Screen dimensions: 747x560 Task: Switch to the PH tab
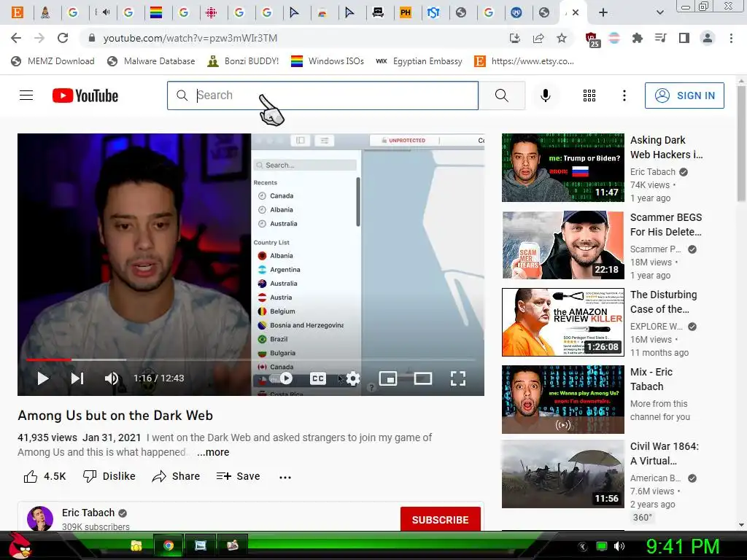click(x=406, y=12)
